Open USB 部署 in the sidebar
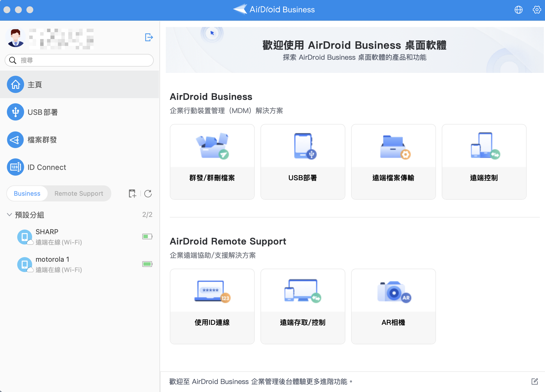Viewport: 545px width, 392px height. pos(79,112)
